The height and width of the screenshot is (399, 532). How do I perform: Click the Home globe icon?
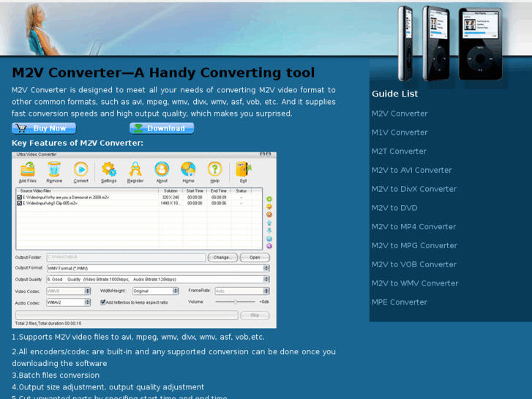tap(188, 169)
